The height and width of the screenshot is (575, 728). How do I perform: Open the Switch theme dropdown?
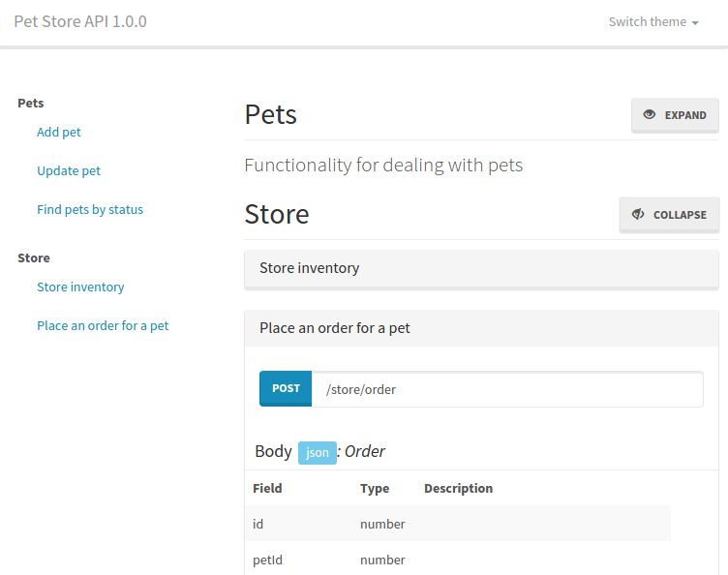653,22
